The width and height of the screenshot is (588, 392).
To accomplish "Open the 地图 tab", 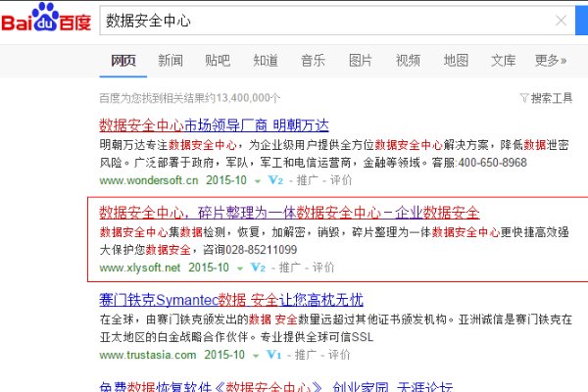I will tap(456, 61).
